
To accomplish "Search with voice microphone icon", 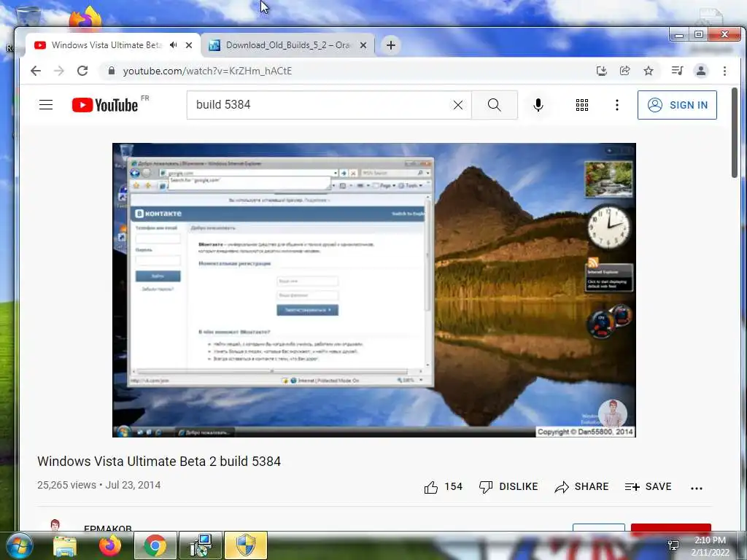I will coord(538,105).
